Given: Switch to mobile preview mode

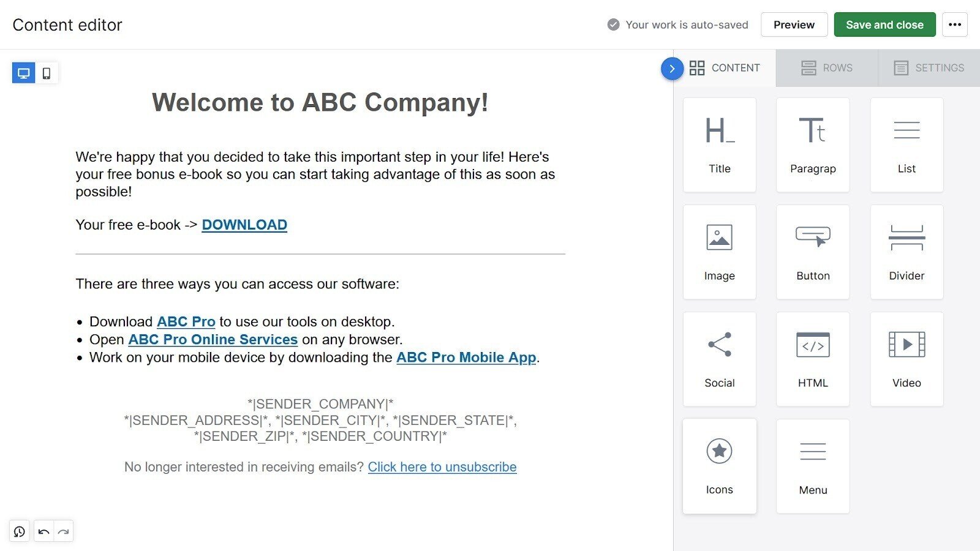Looking at the screenshot, I should [47, 72].
